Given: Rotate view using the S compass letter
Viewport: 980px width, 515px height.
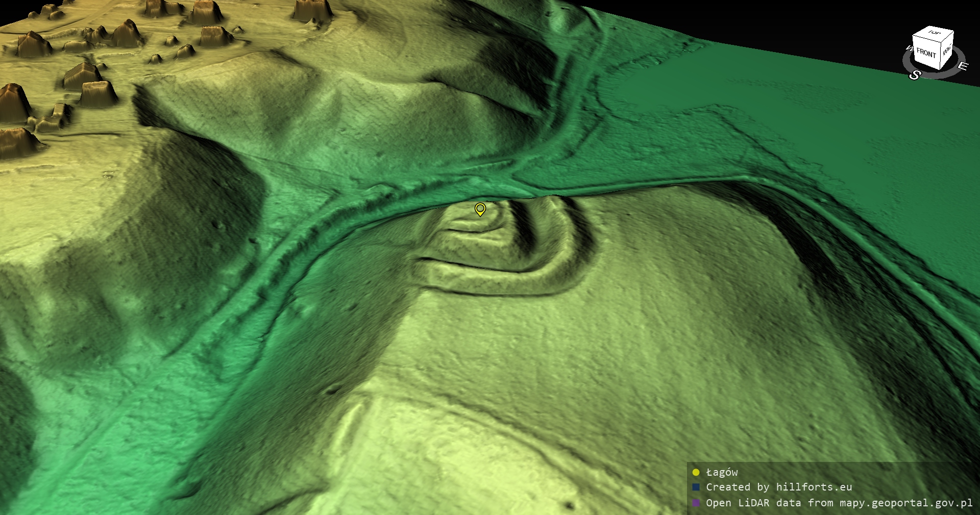Looking at the screenshot, I should point(915,76).
